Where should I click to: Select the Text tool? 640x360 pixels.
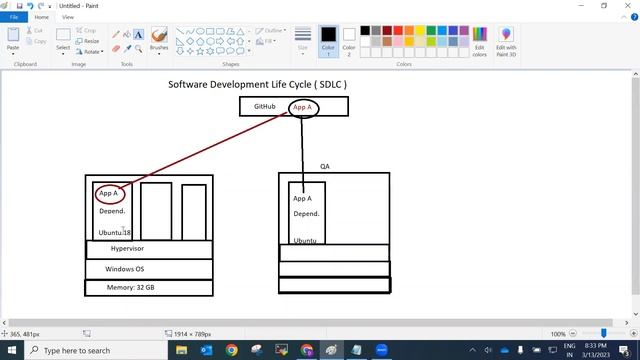pyautogui.click(x=139, y=35)
